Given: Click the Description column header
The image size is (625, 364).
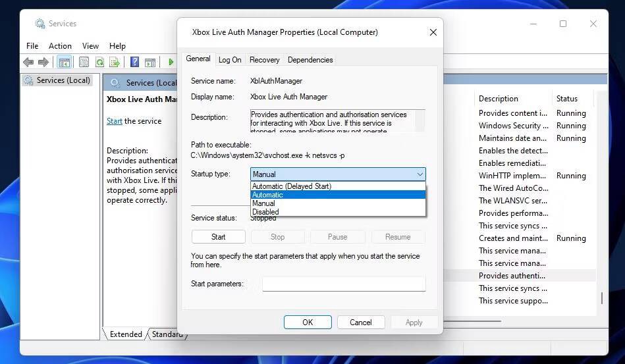Looking at the screenshot, I should (x=499, y=99).
